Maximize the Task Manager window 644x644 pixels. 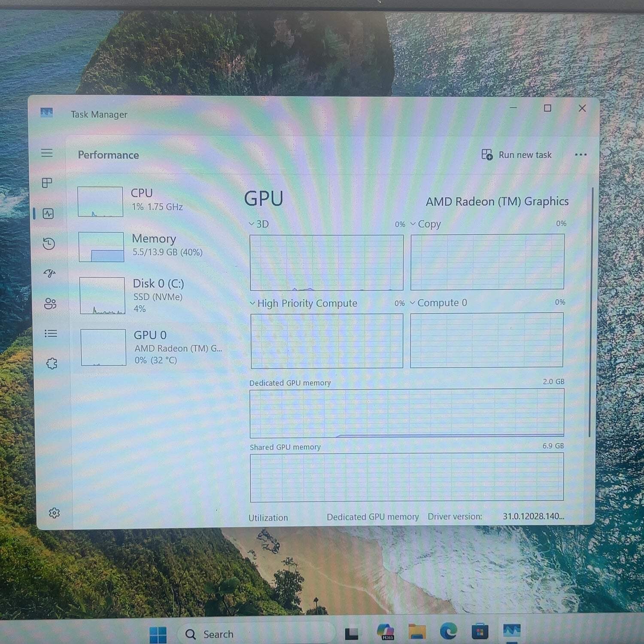point(547,108)
